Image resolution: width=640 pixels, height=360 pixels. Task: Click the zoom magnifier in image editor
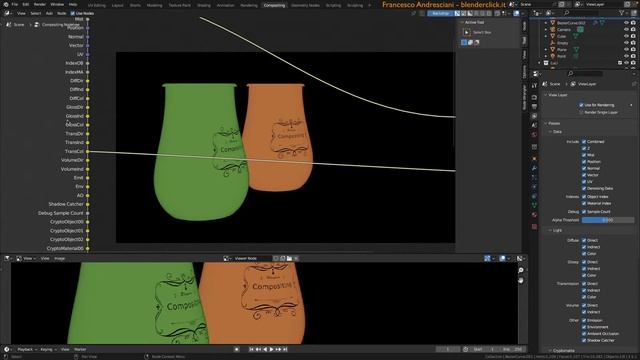click(x=521, y=270)
